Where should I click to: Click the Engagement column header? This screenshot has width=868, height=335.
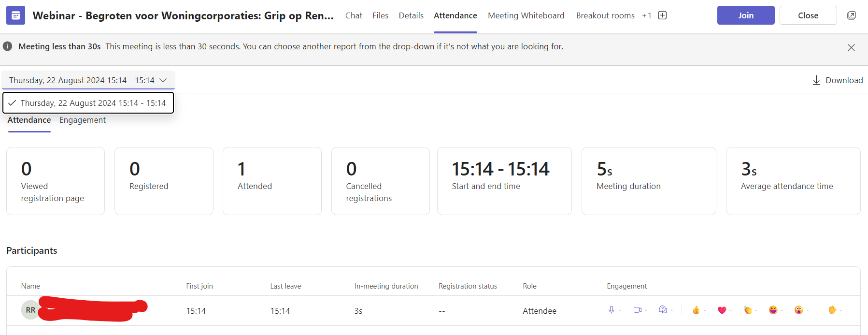pyautogui.click(x=626, y=286)
